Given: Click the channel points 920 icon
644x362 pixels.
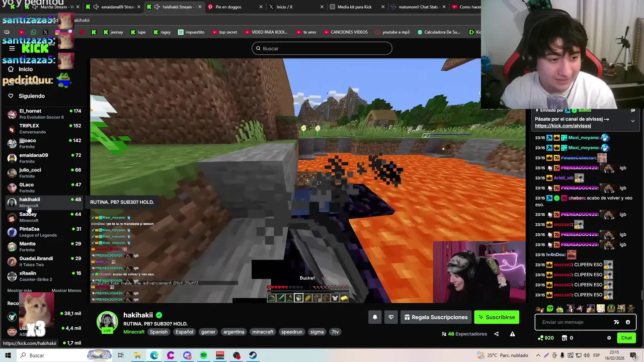Looking at the screenshot, I should (546, 338).
